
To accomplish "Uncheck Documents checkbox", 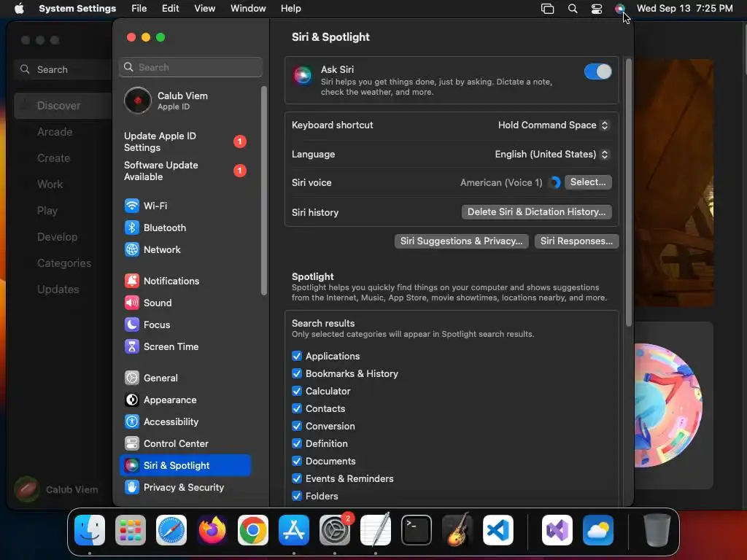I will [297, 462].
